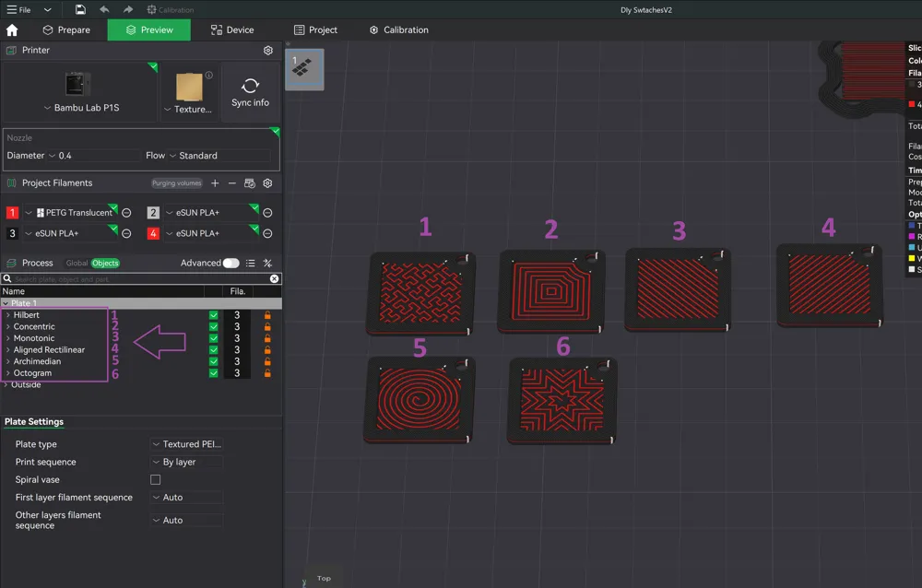
Task: Toggle the Monotonic printable checkbox
Action: click(x=214, y=338)
